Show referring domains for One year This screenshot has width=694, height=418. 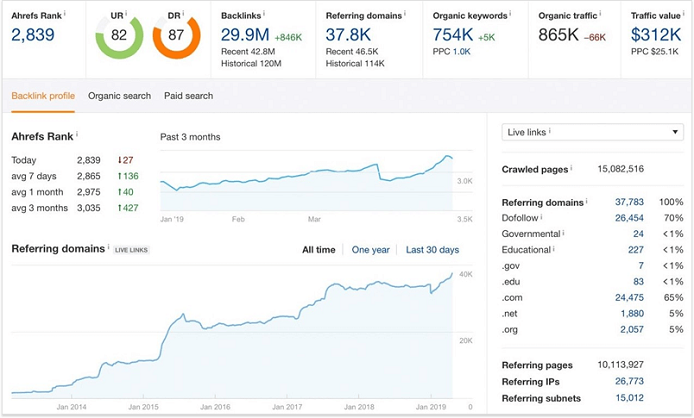point(370,250)
